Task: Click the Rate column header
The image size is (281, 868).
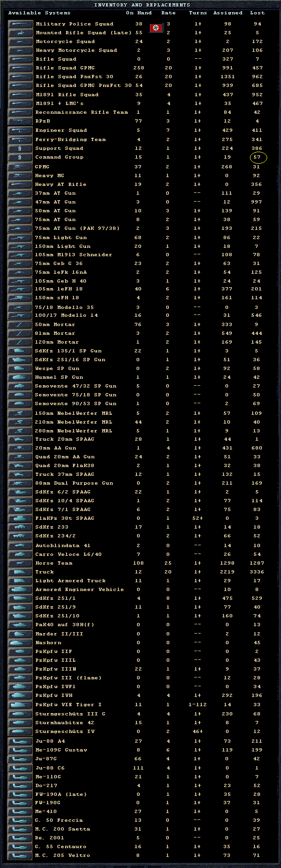Action: coord(169,13)
